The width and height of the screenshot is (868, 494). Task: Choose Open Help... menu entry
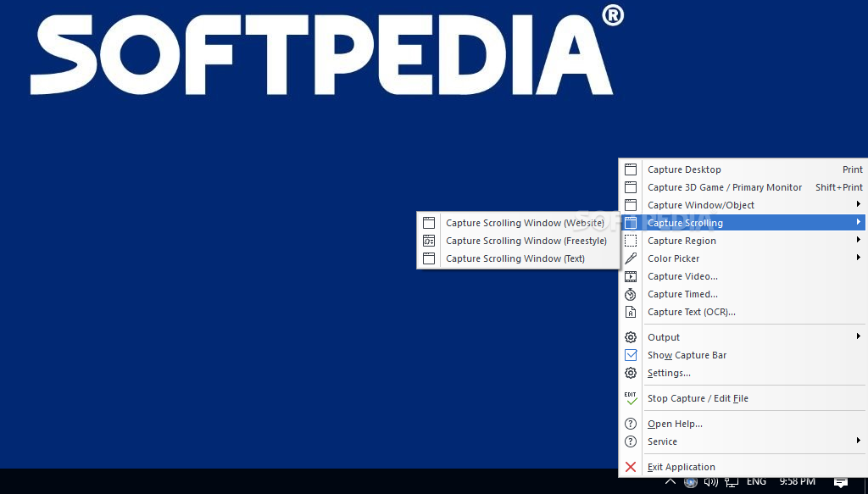point(743,424)
